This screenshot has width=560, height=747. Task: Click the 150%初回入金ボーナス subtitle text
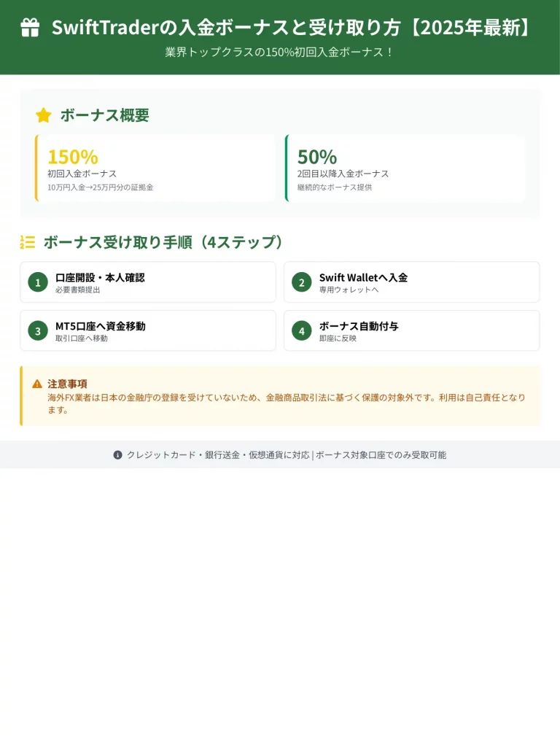coord(280,53)
